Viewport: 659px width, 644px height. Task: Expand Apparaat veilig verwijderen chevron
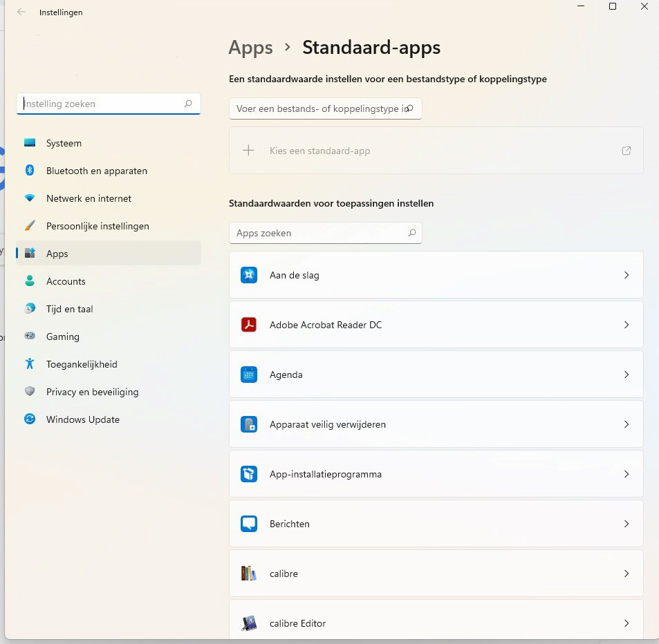coord(626,424)
